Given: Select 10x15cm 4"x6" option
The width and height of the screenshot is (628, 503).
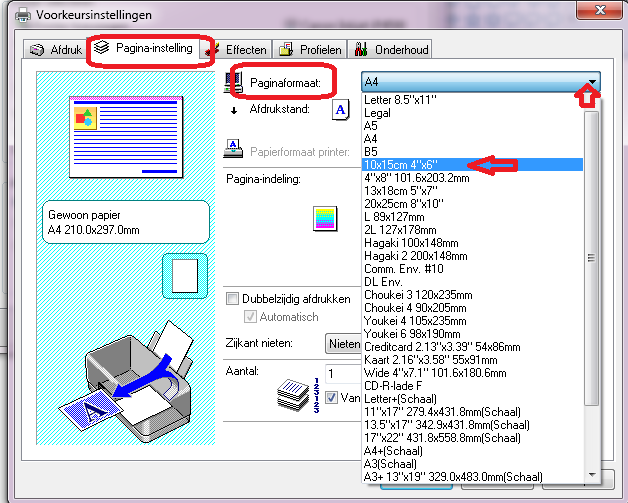Looking at the screenshot, I should pos(472,165).
